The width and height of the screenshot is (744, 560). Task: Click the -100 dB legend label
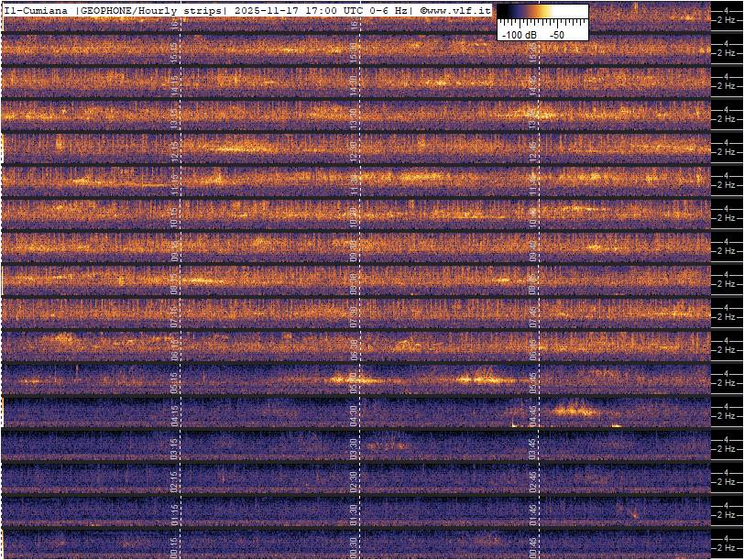click(519, 34)
